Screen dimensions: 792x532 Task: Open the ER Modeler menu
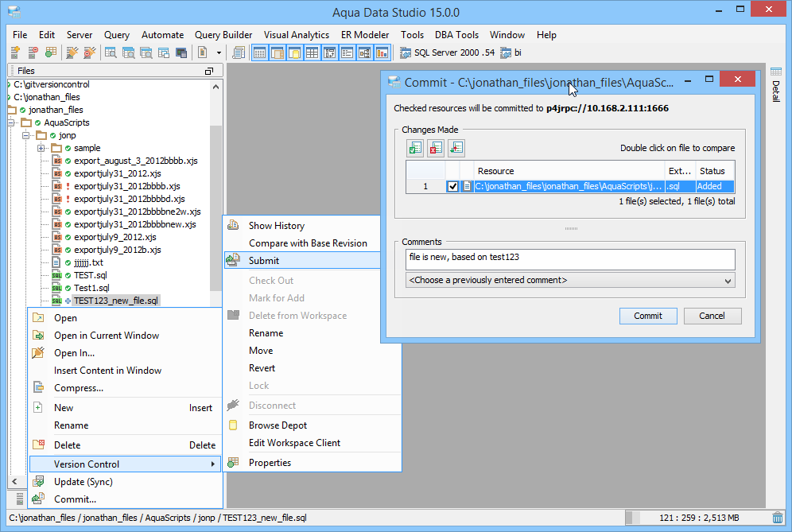coord(365,35)
